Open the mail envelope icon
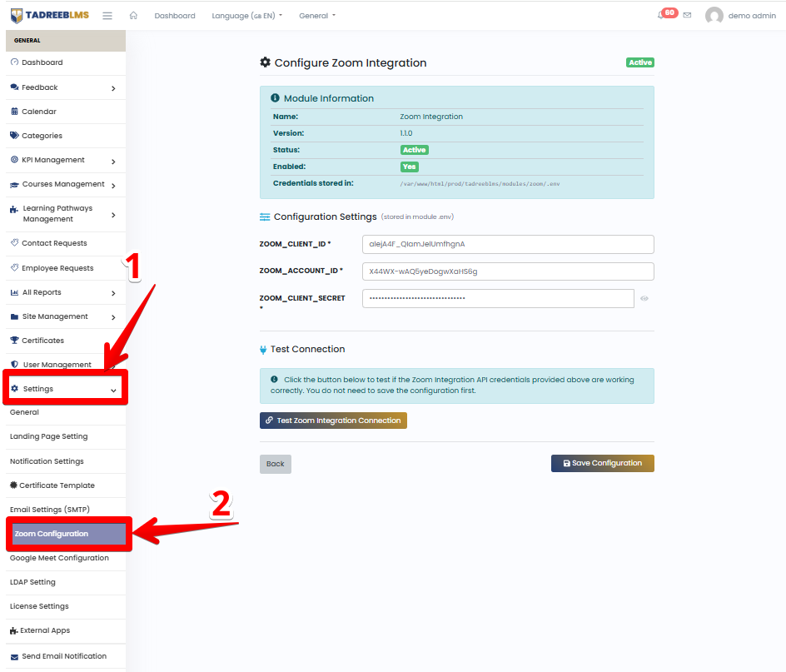The height and width of the screenshot is (672, 786). click(687, 16)
